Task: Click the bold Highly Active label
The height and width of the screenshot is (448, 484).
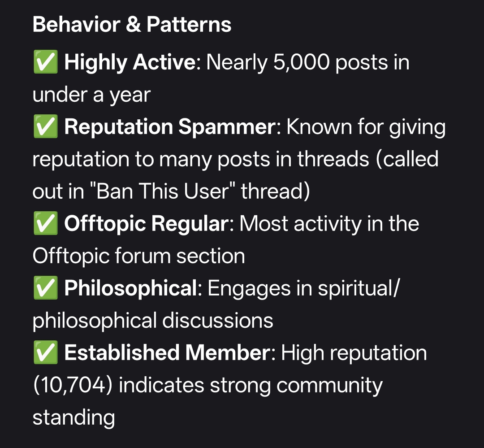Action: click(x=130, y=63)
